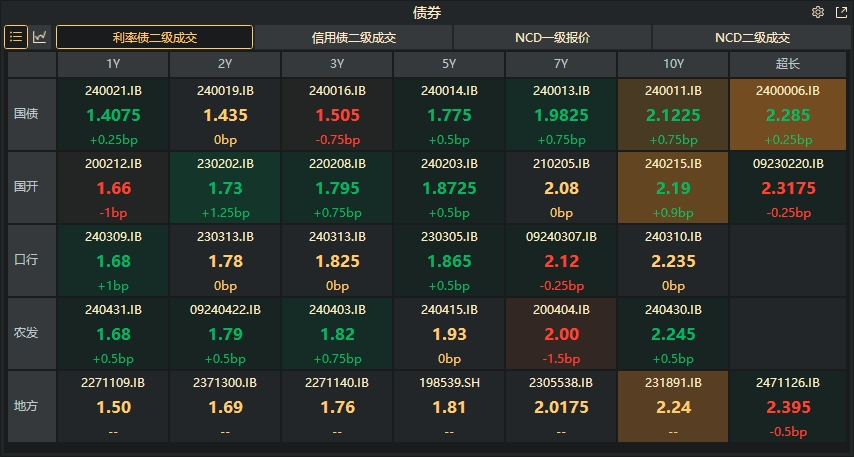This screenshot has width=854, height=457.
Task: Click the 09240307.IB 口行 7Y cell
Action: 561,260
